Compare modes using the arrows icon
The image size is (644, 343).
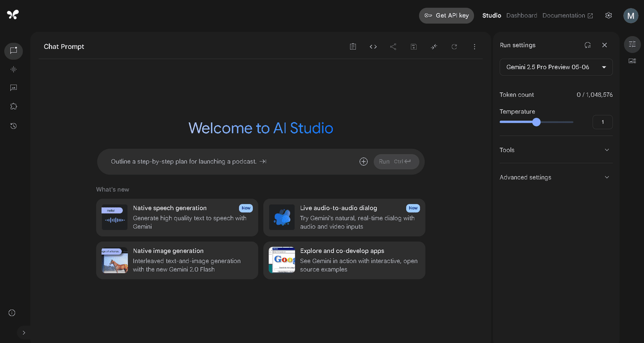point(434,47)
